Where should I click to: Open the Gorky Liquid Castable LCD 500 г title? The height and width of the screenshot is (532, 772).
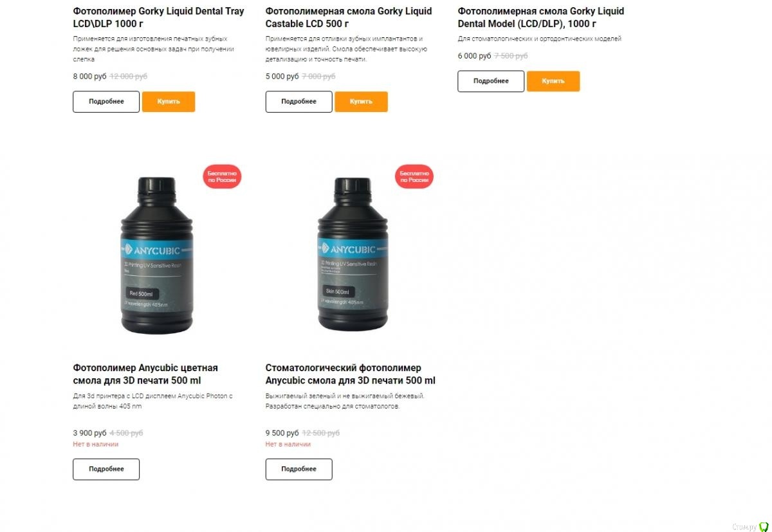tap(349, 17)
